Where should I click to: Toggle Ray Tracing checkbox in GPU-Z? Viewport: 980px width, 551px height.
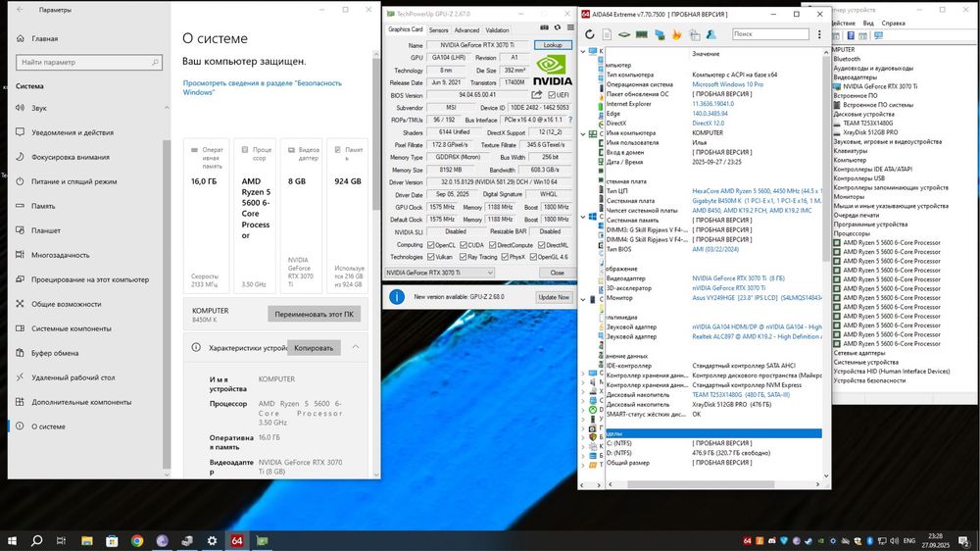coord(464,257)
